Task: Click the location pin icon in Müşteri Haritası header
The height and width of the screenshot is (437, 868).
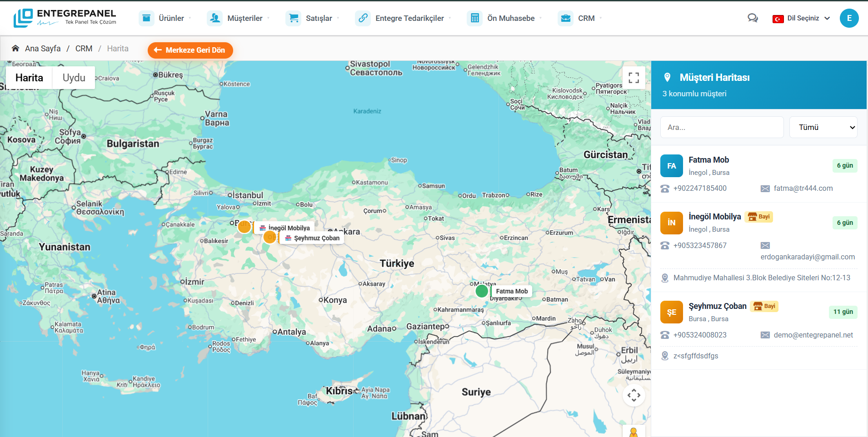Action: tap(667, 77)
